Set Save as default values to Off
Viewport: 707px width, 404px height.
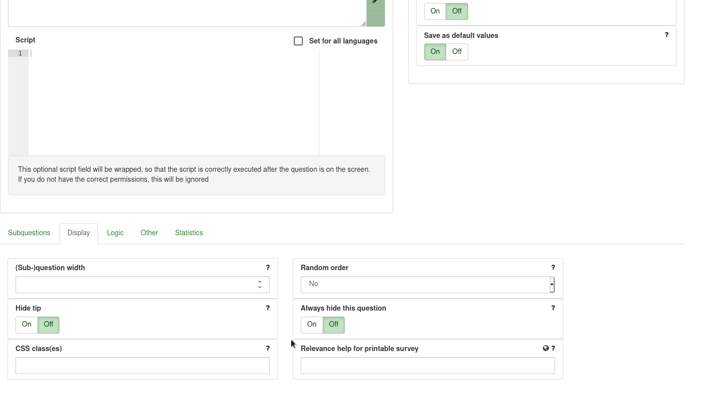pyautogui.click(x=457, y=52)
